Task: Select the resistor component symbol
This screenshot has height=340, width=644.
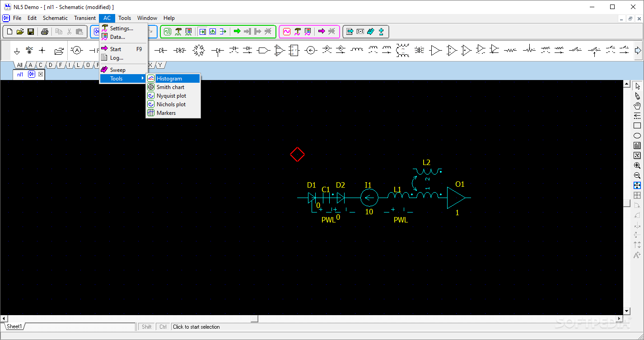Action: pos(510,51)
